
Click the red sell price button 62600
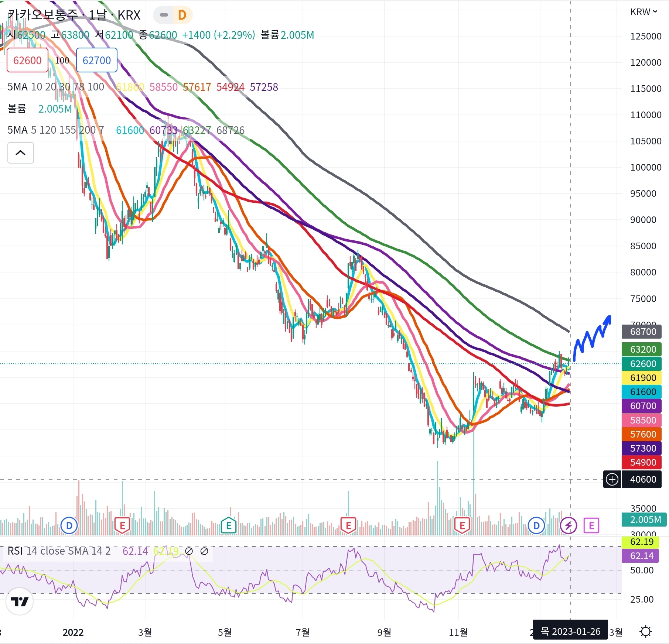[x=27, y=60]
